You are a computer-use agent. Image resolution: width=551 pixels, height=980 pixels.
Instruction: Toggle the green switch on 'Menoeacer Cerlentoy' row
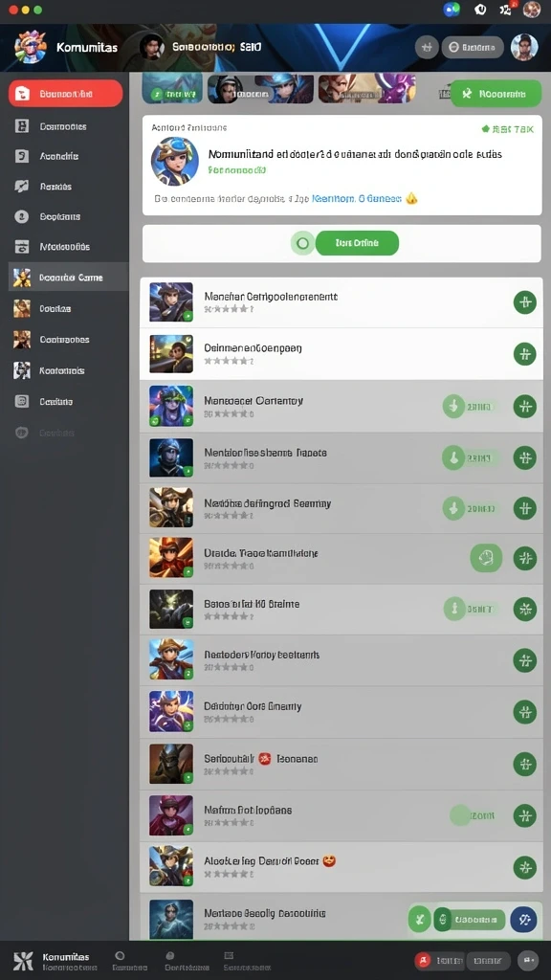pyautogui.click(x=469, y=406)
